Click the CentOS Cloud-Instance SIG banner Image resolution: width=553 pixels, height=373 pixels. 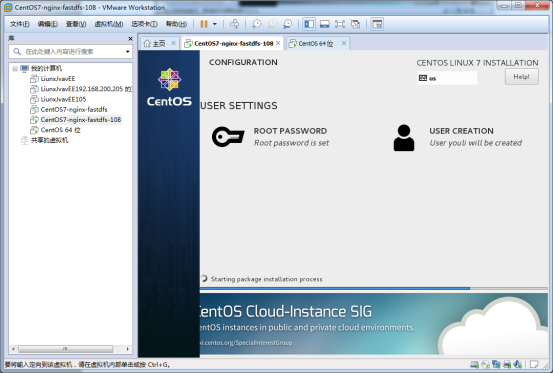coord(373,324)
